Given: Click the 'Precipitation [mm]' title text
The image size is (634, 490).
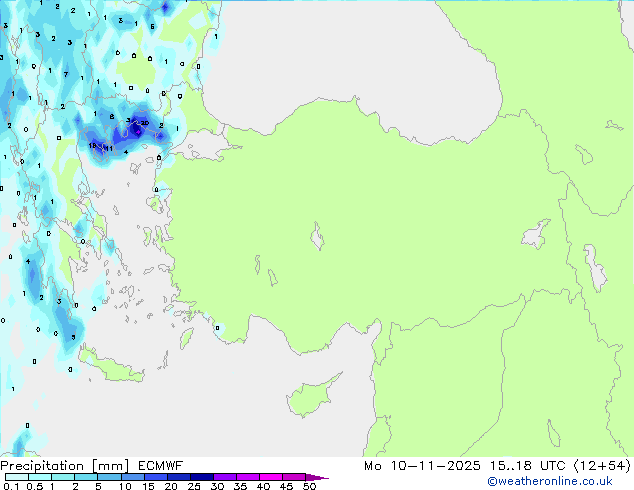Looking at the screenshot, I should coord(65,466).
